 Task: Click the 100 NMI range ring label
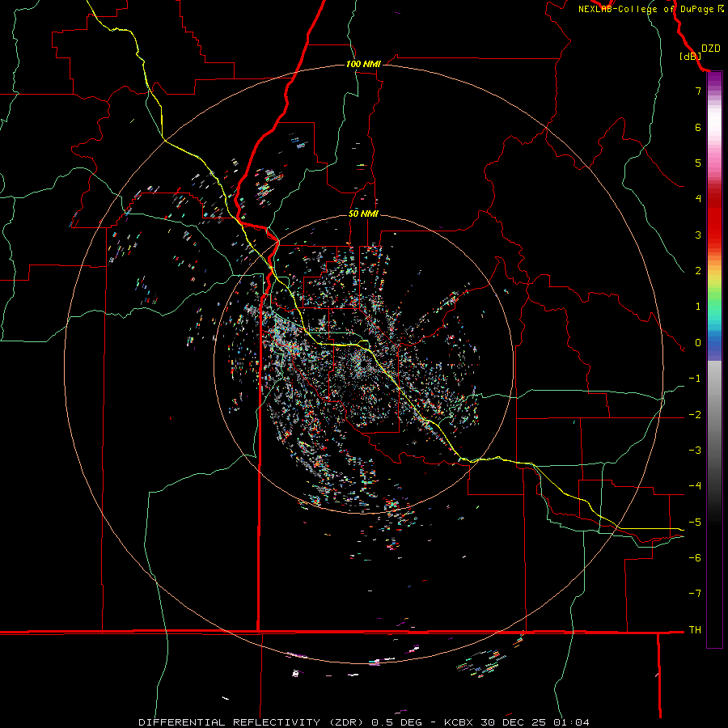(363, 64)
